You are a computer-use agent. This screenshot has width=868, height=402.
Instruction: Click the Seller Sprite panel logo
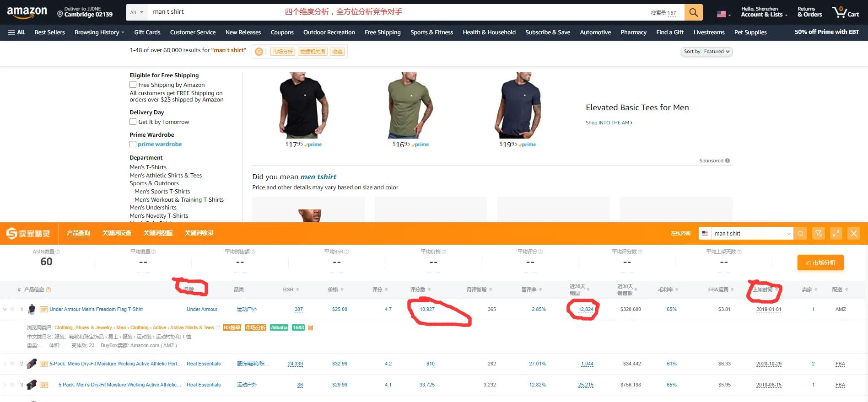click(28, 234)
